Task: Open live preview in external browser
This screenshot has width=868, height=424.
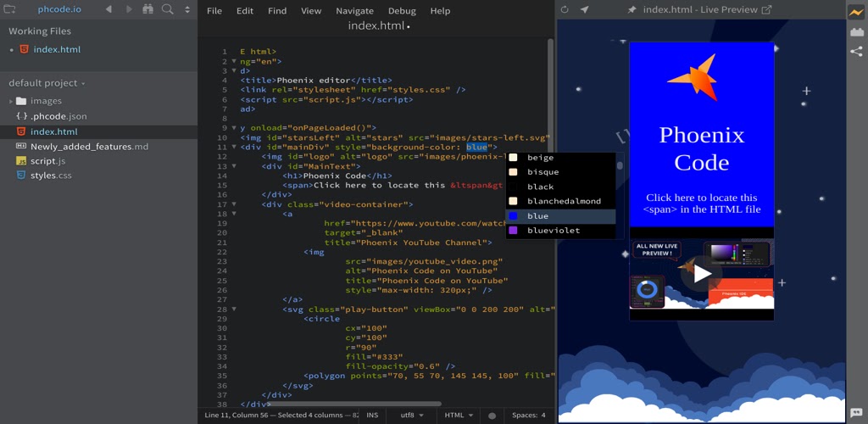Action: point(767,10)
